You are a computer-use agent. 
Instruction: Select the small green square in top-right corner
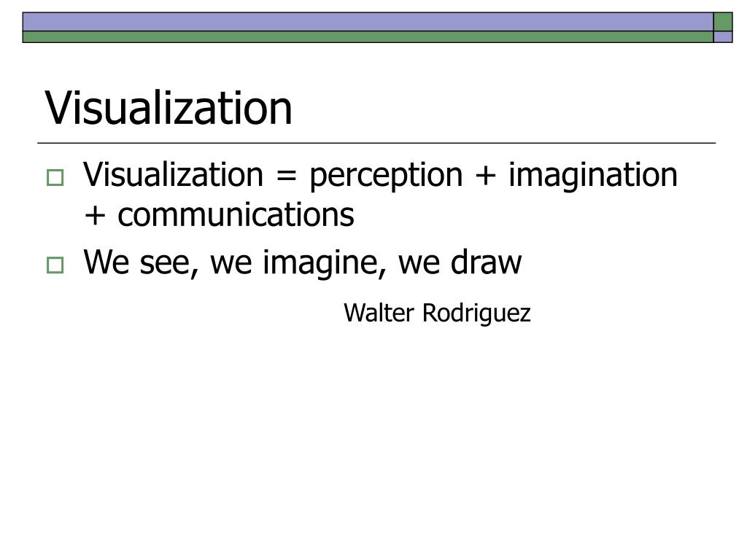(723, 22)
